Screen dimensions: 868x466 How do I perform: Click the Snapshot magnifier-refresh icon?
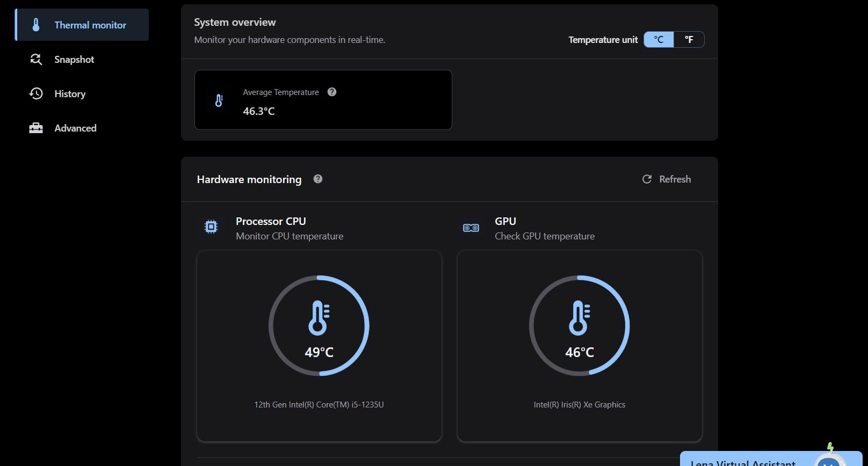36,60
